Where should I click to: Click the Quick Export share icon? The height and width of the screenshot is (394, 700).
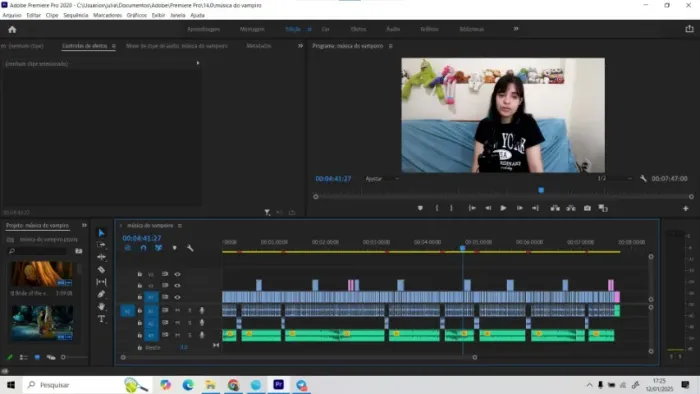tap(689, 29)
